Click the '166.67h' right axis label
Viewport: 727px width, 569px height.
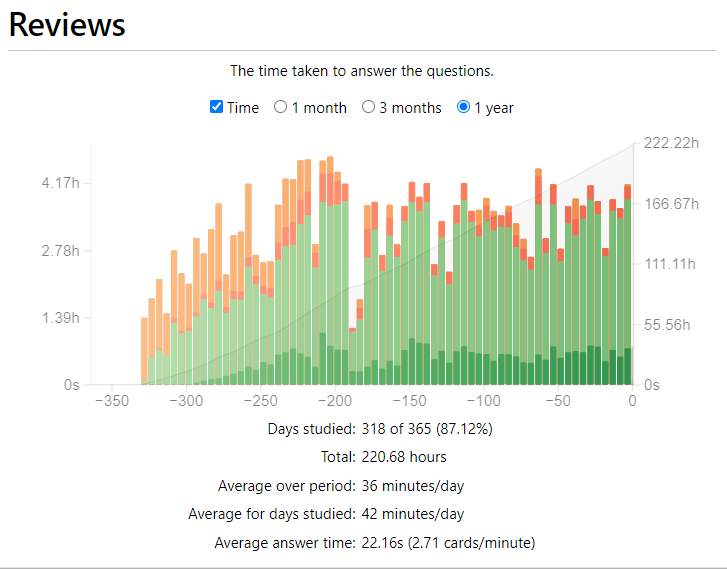coord(671,204)
